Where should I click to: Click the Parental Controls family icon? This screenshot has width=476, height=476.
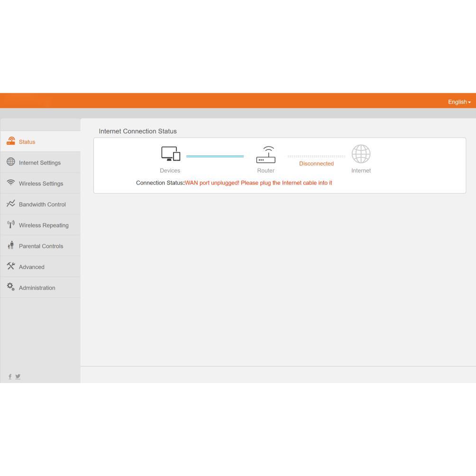pos(11,245)
